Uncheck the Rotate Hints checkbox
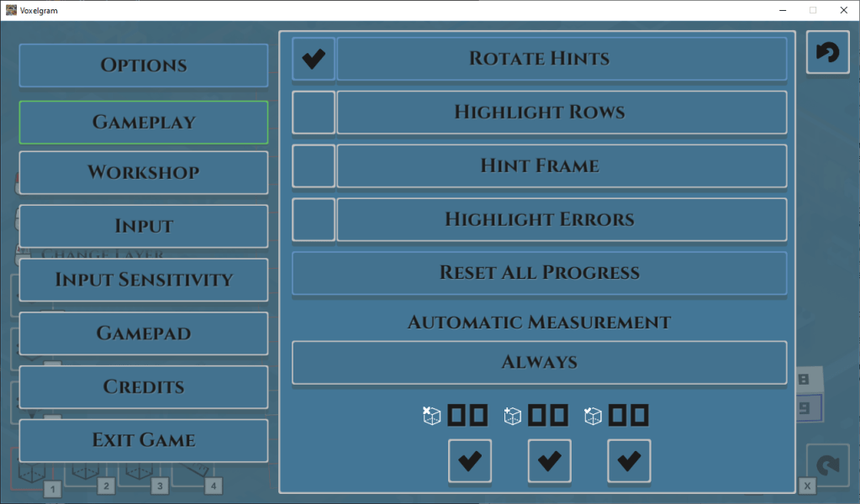The image size is (860, 504). point(314,59)
